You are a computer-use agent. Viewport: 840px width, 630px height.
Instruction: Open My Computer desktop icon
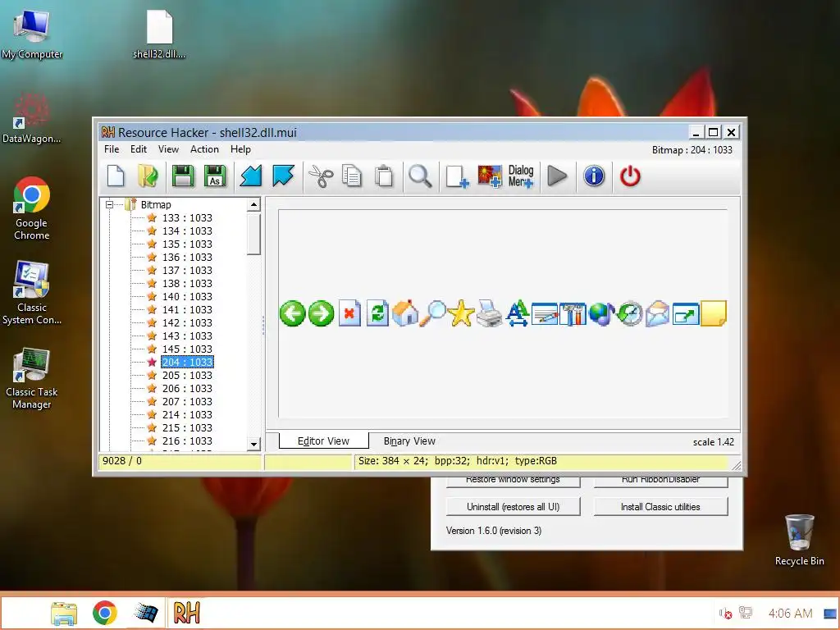coord(32,34)
